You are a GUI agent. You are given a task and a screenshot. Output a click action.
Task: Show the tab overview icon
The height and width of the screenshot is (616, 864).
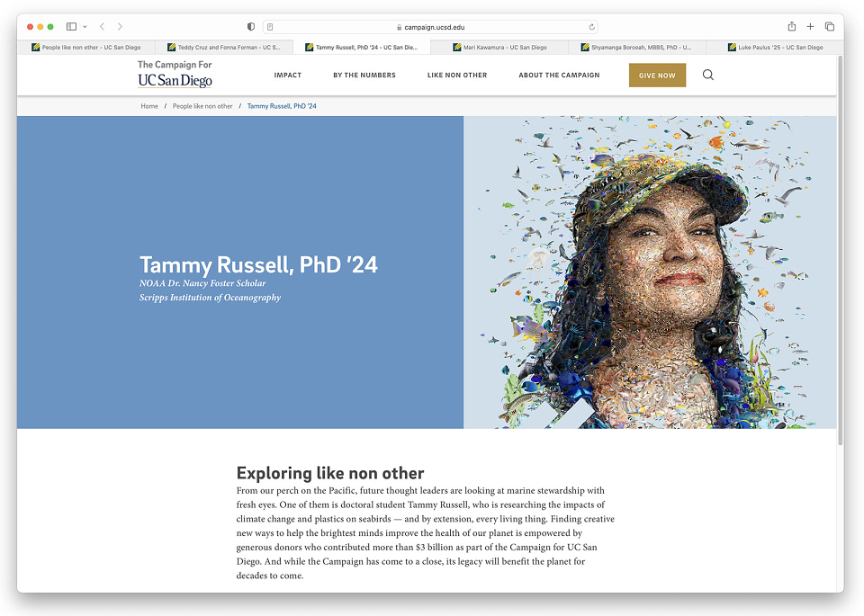pyautogui.click(x=829, y=26)
